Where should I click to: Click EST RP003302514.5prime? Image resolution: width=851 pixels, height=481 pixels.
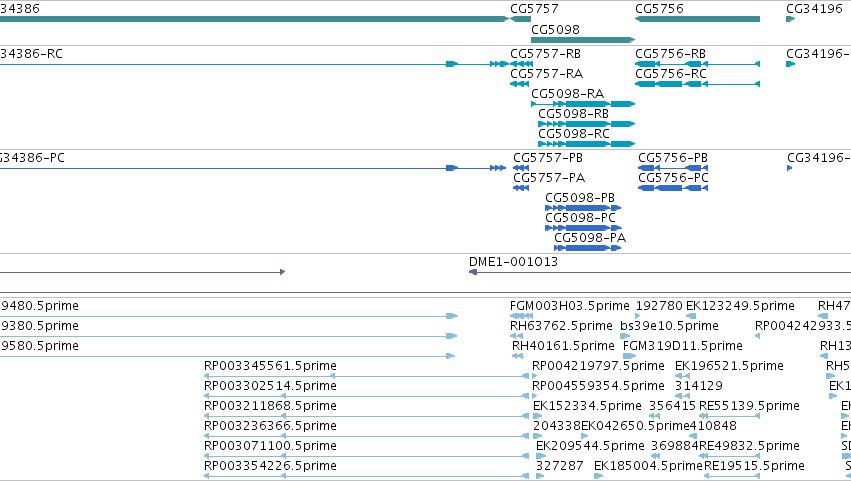point(270,386)
